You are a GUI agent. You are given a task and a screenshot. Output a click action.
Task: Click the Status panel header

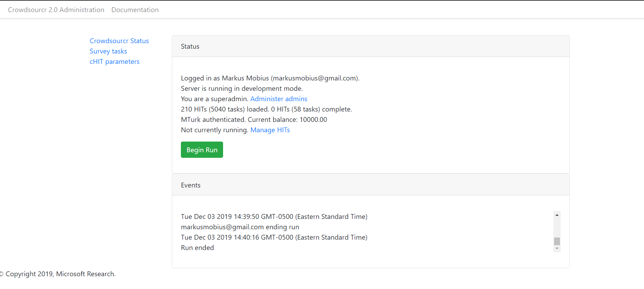(x=370, y=46)
